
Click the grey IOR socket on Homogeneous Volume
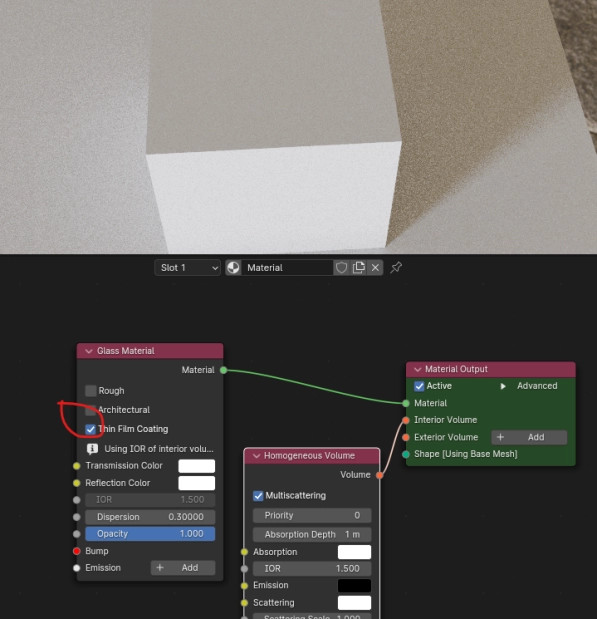point(244,568)
